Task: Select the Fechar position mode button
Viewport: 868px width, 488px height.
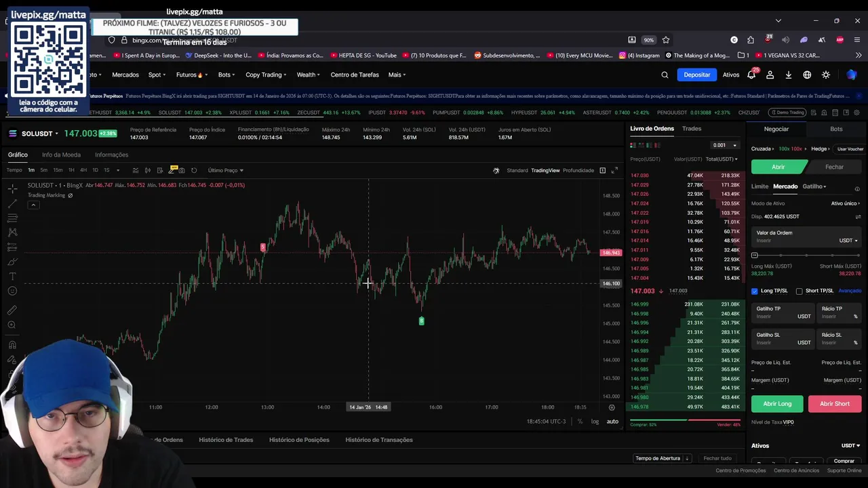Action: [x=834, y=167]
